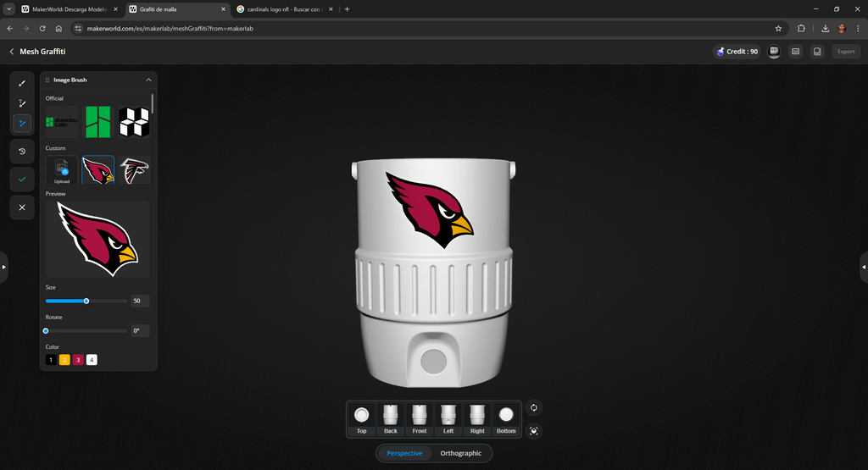View site information icon in address bar

pos(78,28)
